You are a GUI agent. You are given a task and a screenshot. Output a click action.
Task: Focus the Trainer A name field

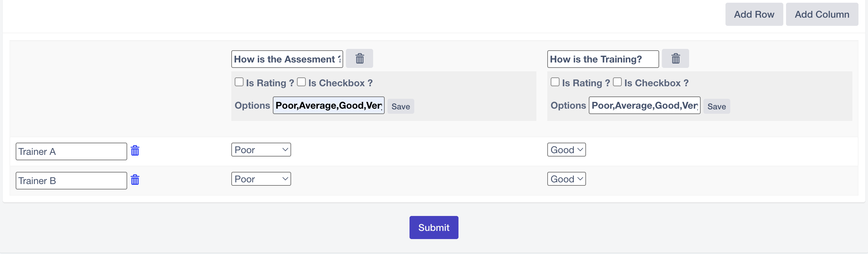point(71,151)
